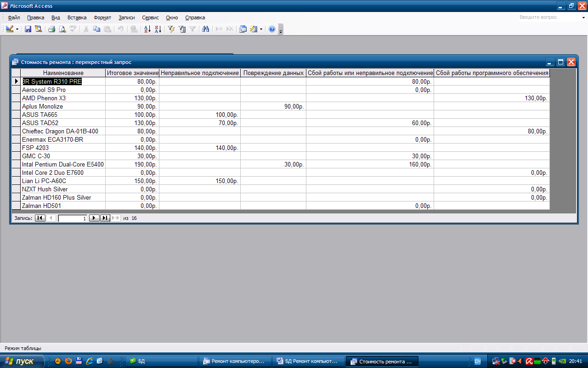This screenshot has height=368, width=588.
Task: Click the 'ASUS TA665' cell
Action: pyautogui.click(x=63, y=115)
